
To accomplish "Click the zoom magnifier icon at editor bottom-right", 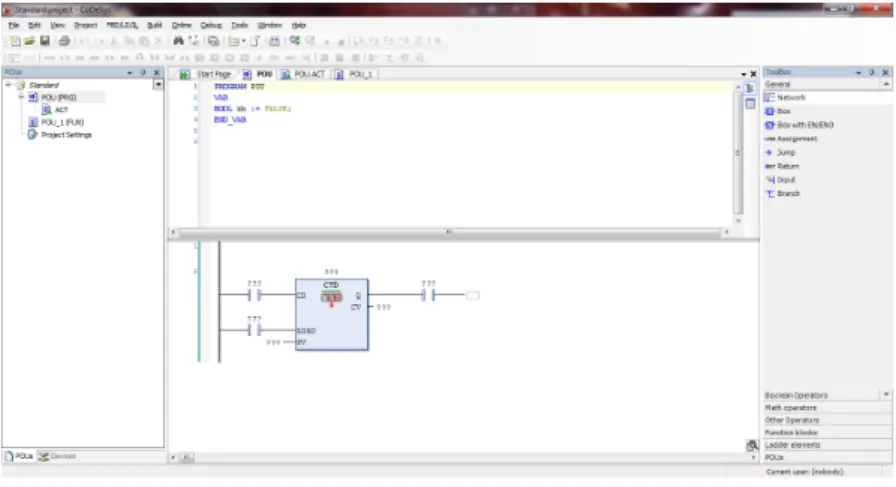I will point(752,445).
